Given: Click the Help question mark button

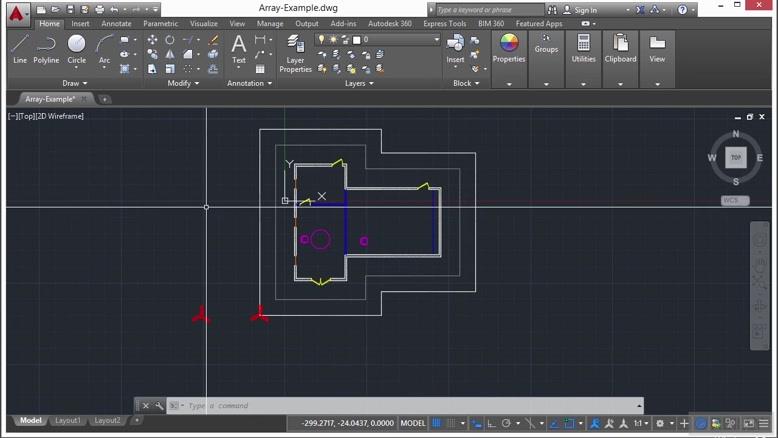Looking at the screenshot, I should click(683, 10).
